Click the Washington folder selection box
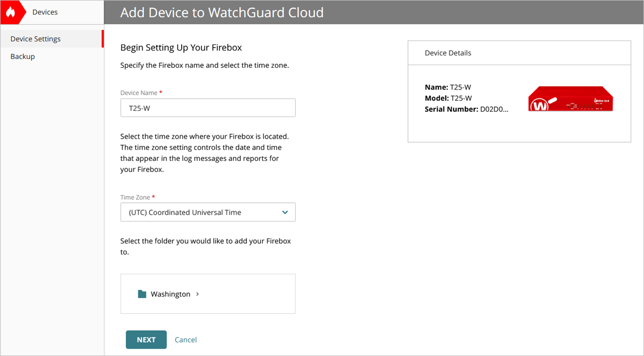Viewport: 644px width, 356px height. point(208,293)
